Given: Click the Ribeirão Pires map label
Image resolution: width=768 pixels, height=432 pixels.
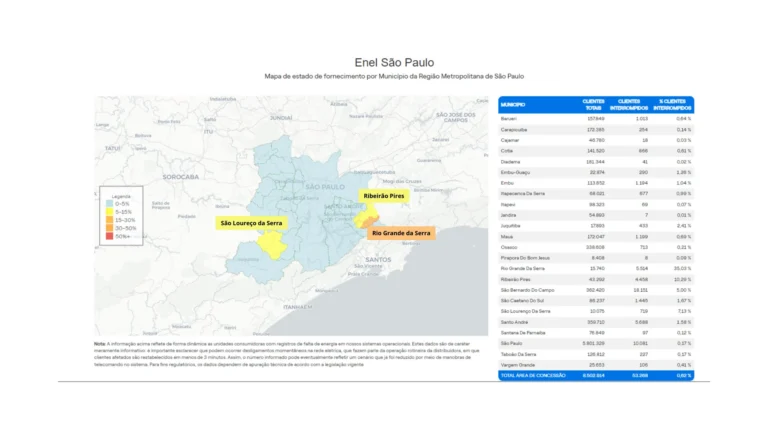Looking at the screenshot, I should (x=383, y=196).
